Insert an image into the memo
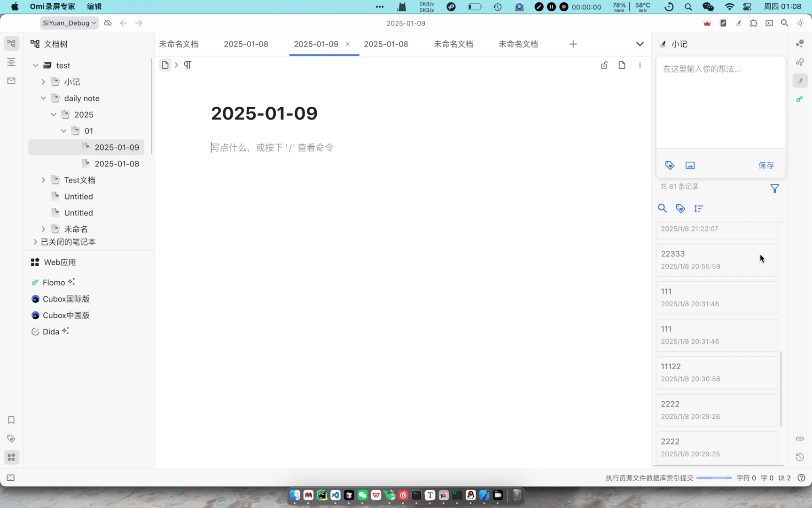The height and width of the screenshot is (508, 812). (690, 165)
